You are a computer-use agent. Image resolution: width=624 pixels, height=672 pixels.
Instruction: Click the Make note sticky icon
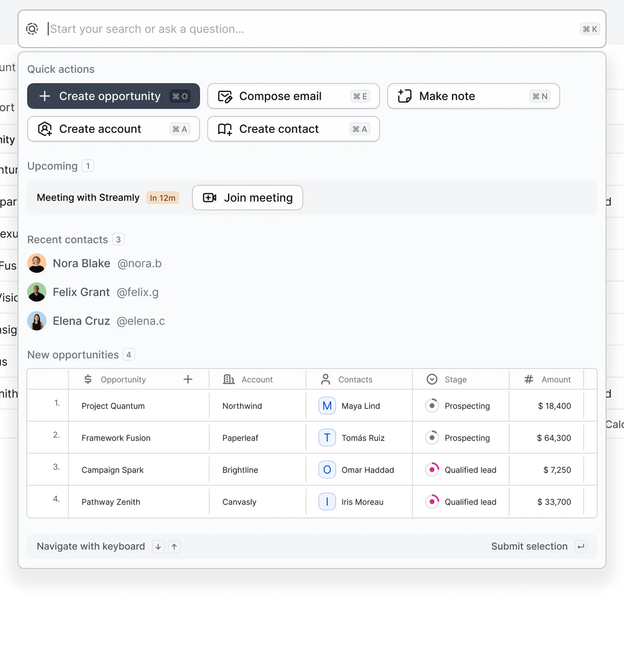pyautogui.click(x=405, y=96)
